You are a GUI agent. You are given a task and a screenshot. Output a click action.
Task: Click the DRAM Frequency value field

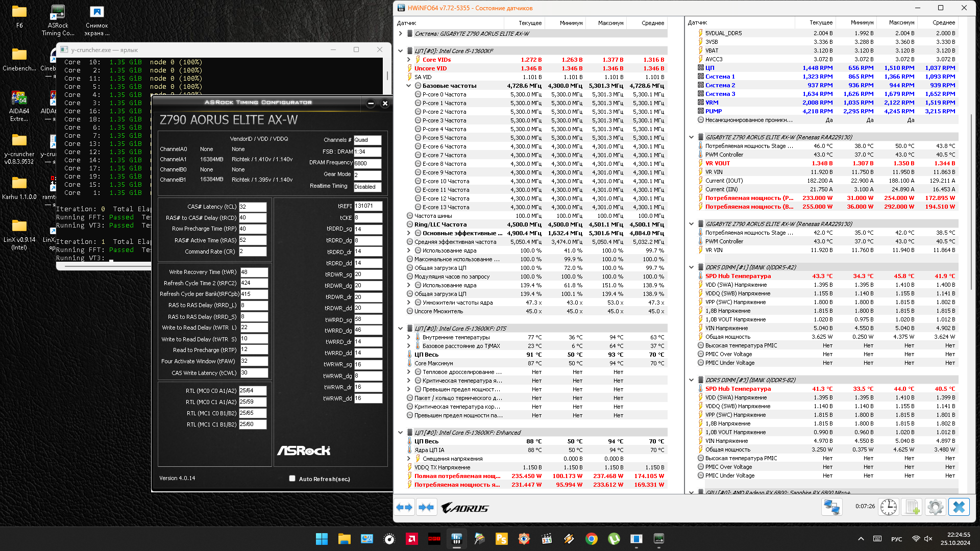(367, 163)
